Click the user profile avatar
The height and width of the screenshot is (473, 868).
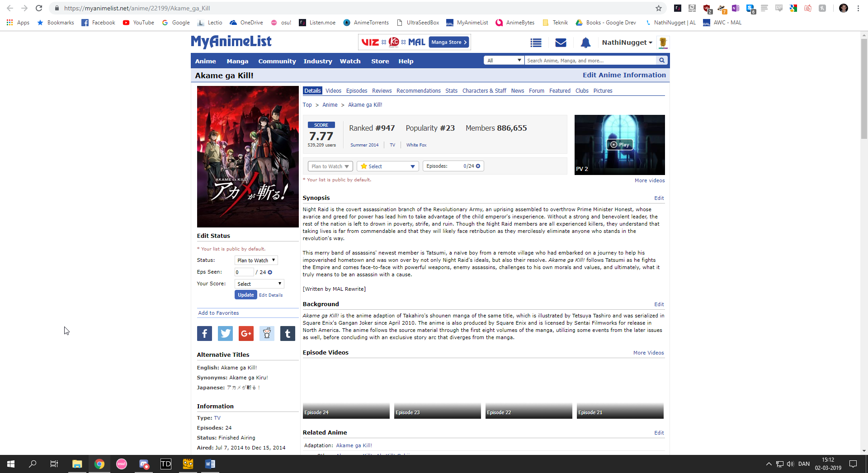[x=663, y=43]
